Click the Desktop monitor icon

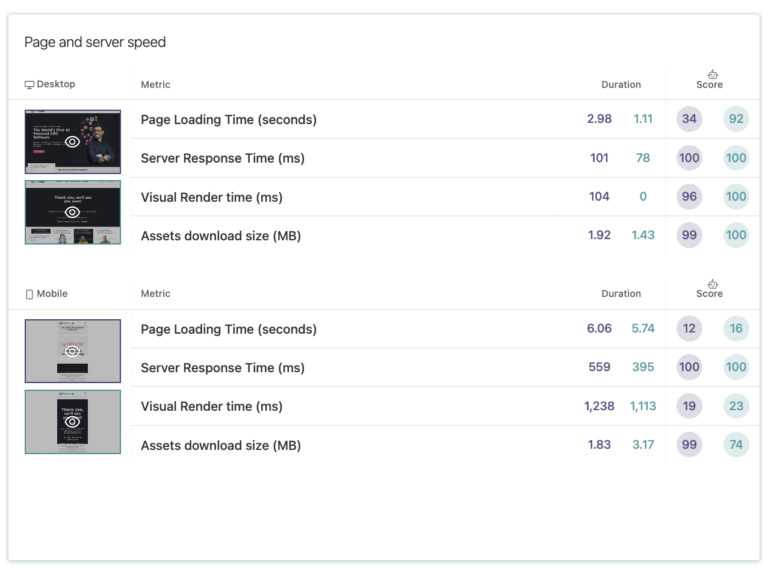29,85
